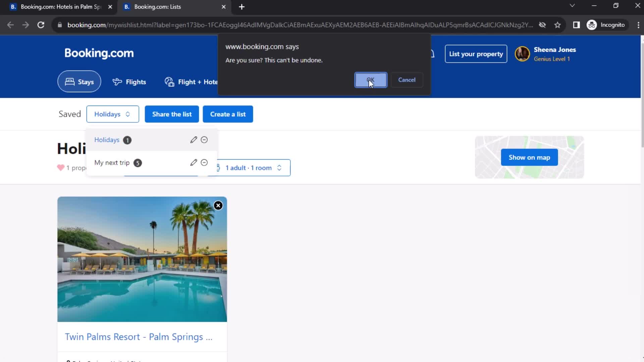This screenshot has width=644, height=362.
Task: Click the OK button to confirm action
Action: click(370, 79)
